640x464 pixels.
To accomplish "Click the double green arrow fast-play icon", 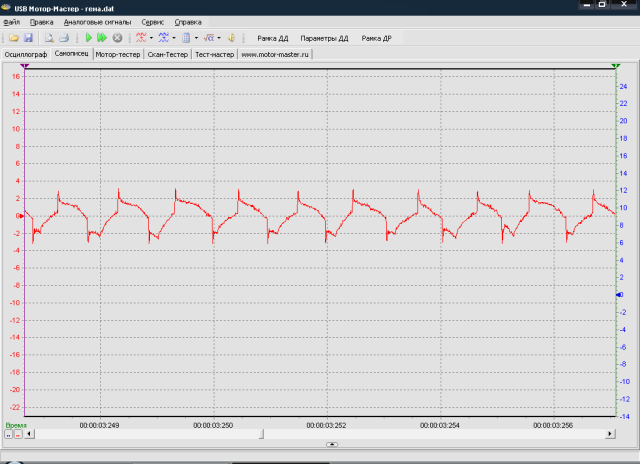I will coord(102,38).
